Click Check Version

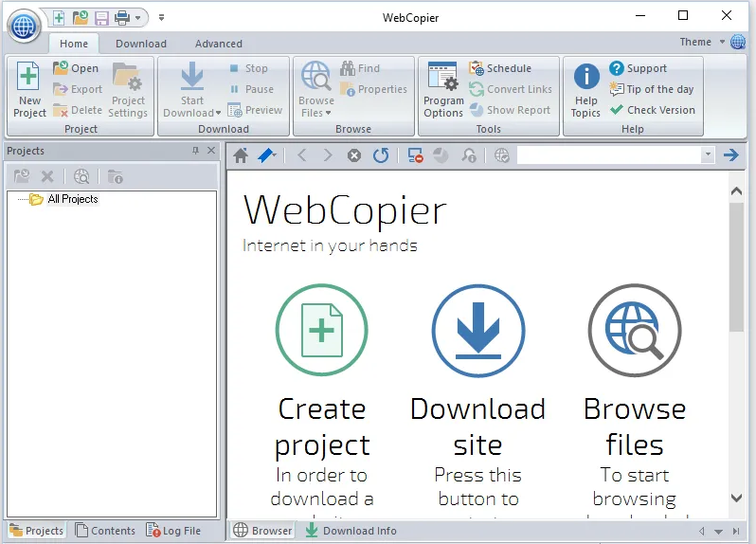(x=653, y=111)
